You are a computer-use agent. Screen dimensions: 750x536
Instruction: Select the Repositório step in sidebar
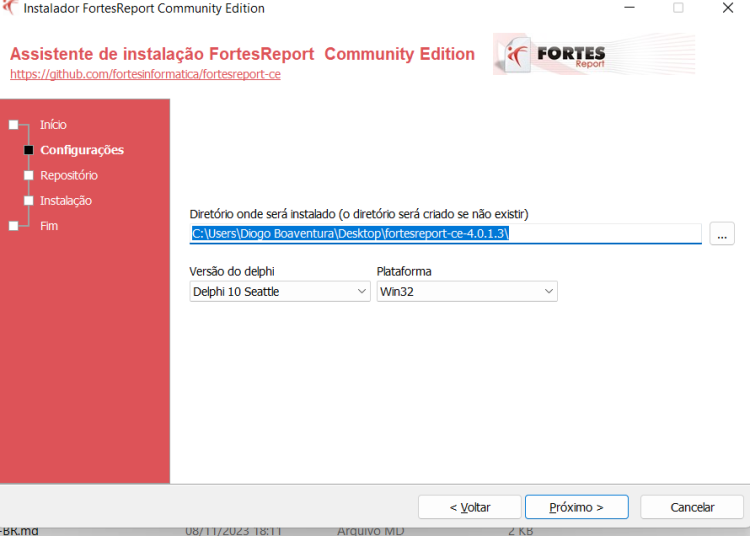[69, 175]
